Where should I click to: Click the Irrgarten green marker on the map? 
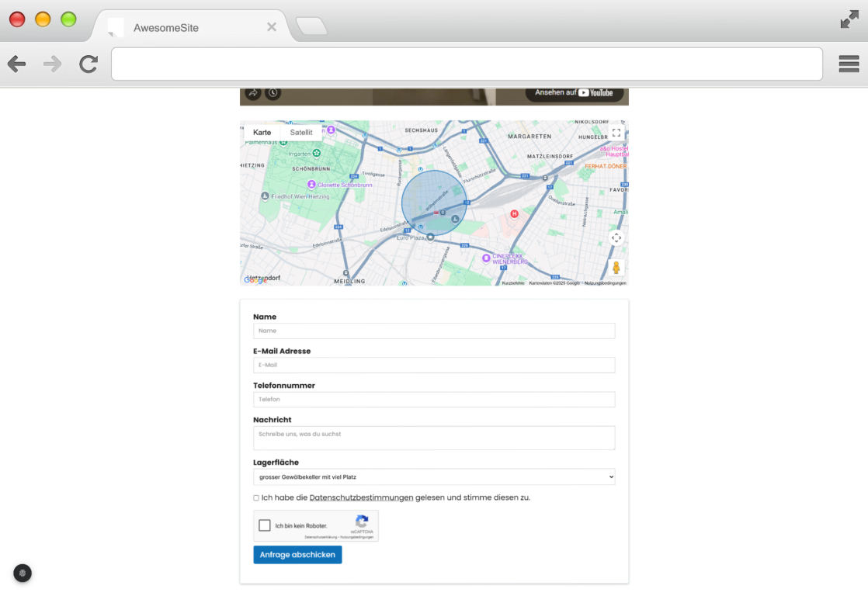click(317, 153)
